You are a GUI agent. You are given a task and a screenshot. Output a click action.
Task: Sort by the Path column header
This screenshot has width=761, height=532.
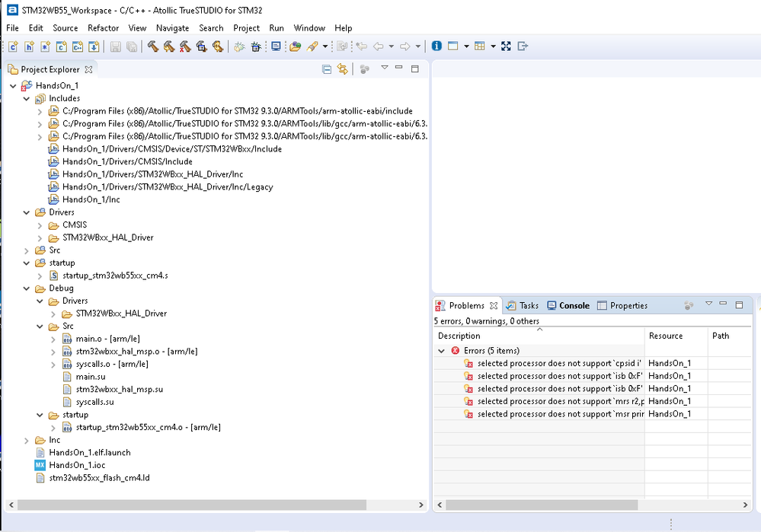pyautogui.click(x=730, y=336)
